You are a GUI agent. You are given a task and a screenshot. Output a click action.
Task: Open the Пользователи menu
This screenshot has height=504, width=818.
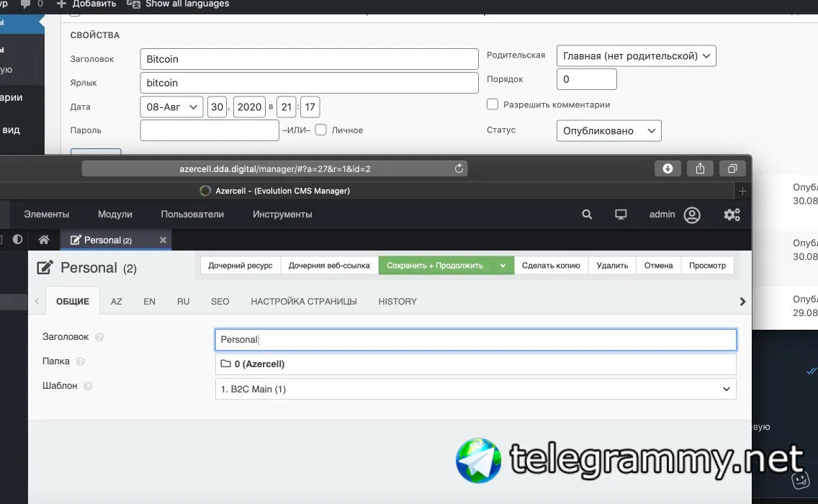[x=192, y=215]
